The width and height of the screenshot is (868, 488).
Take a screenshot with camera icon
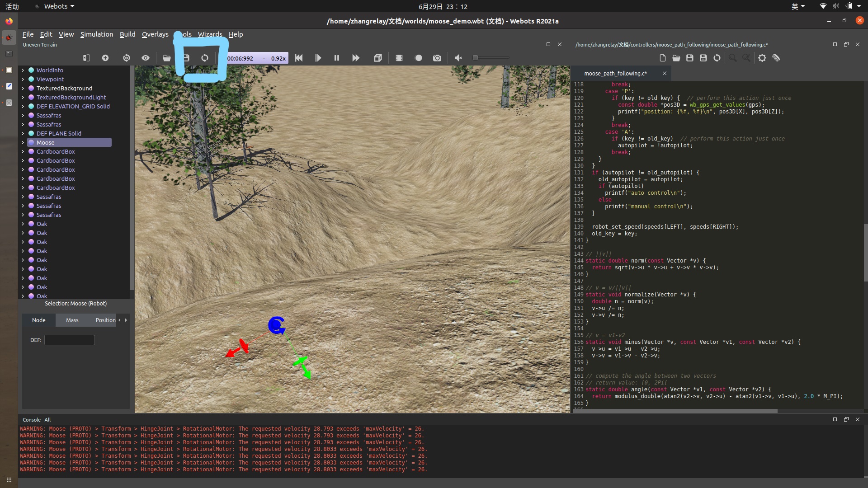coord(437,58)
